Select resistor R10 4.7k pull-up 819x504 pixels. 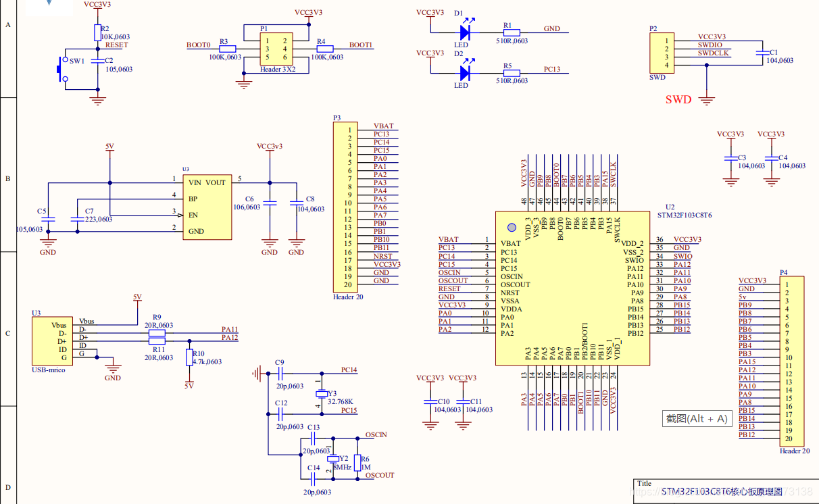click(189, 357)
